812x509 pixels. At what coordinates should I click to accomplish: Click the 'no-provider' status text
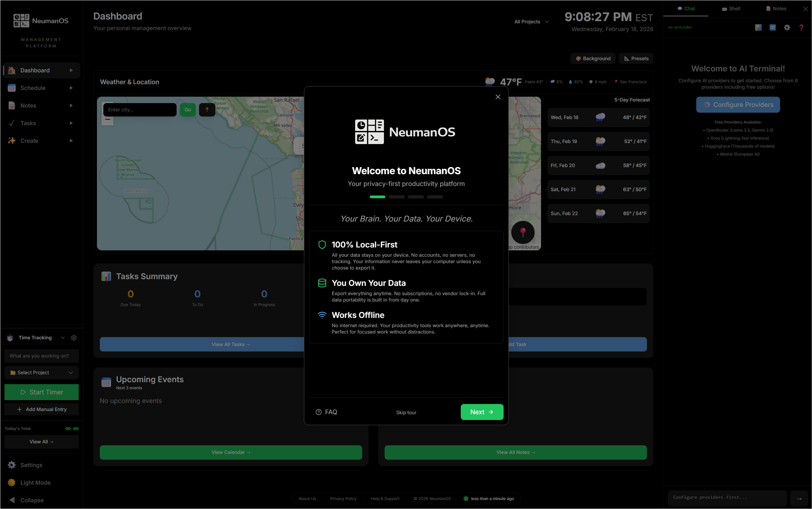coord(680,27)
